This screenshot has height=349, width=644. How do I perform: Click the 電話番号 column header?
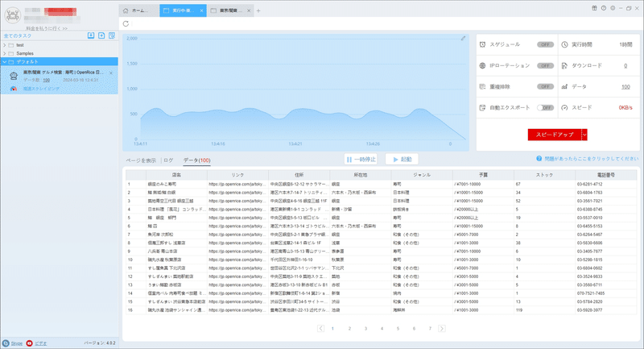606,175
